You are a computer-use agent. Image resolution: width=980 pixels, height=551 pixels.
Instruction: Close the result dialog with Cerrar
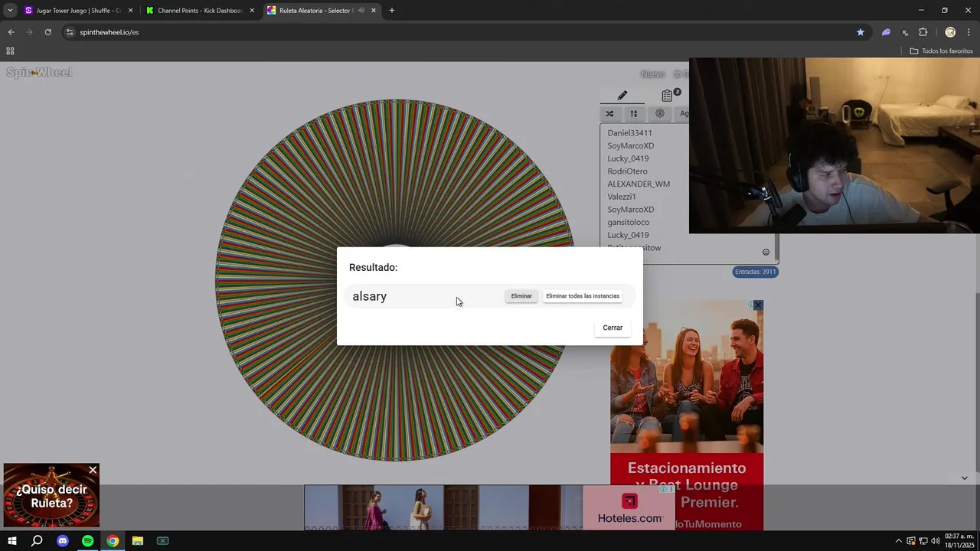point(612,328)
